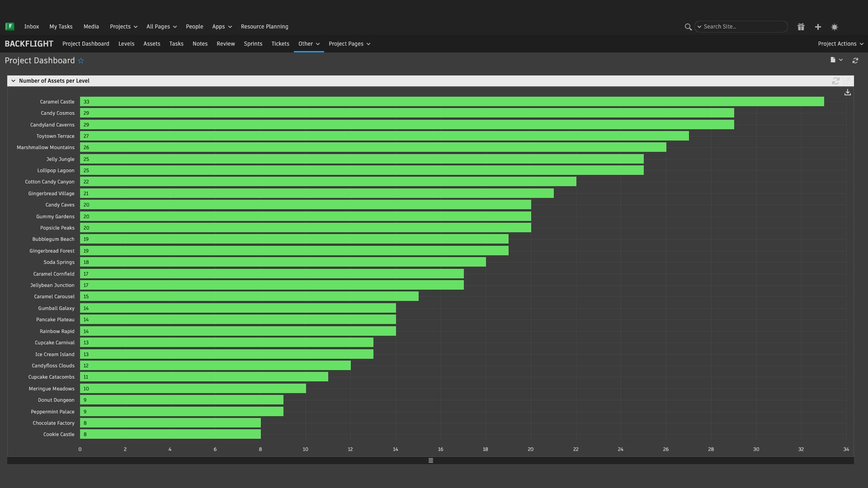This screenshot has height=488, width=868.
Task: Click the magnifying glass search icon
Action: (x=688, y=27)
